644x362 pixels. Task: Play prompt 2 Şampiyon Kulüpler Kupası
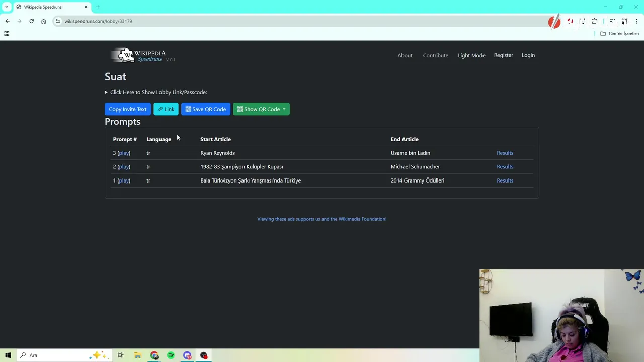click(124, 166)
